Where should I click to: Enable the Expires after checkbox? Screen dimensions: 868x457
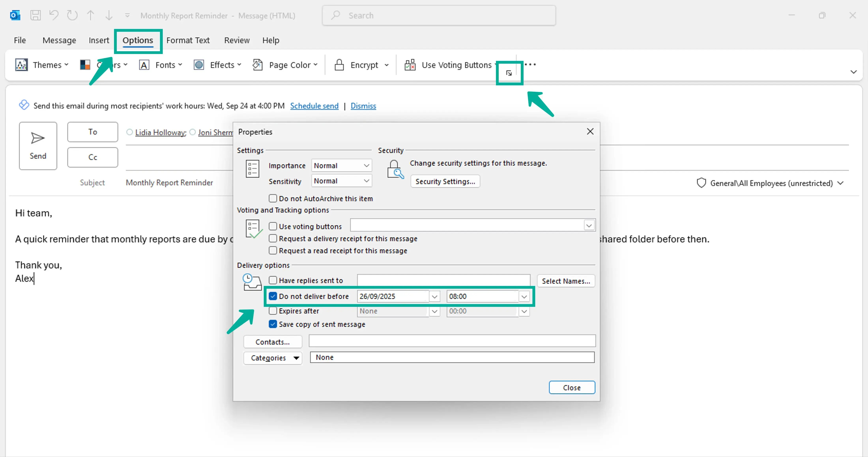pyautogui.click(x=273, y=311)
